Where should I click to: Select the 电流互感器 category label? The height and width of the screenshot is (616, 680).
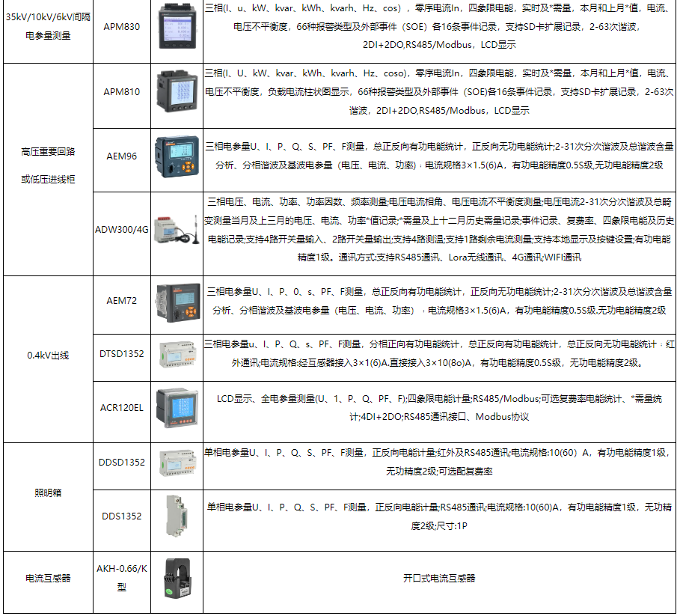coord(48,579)
